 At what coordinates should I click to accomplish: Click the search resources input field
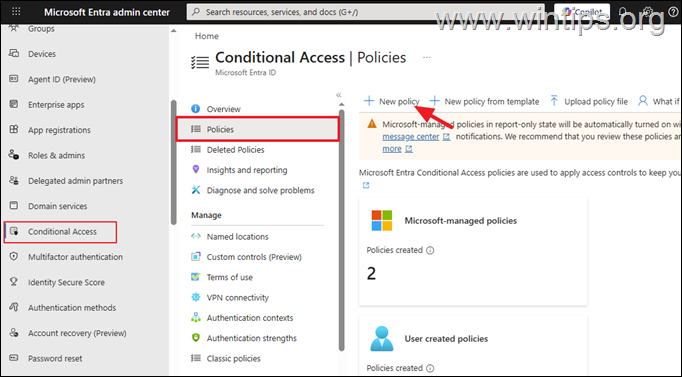click(x=365, y=12)
